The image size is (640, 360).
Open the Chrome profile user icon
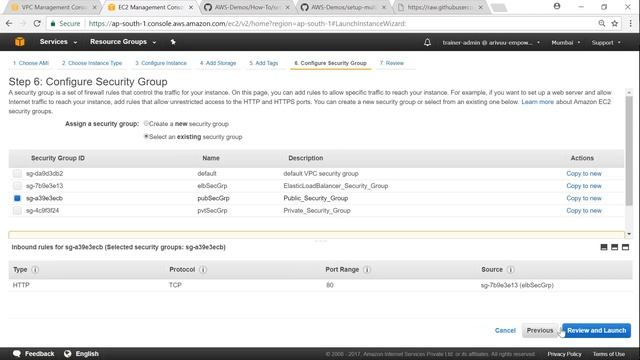[x=557, y=7]
